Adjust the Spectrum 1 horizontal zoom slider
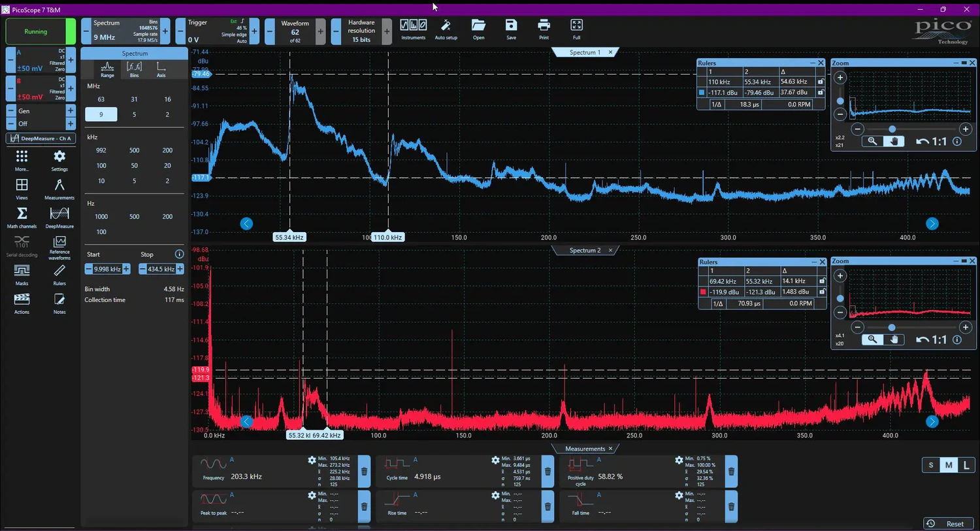Viewport: 980px width, 531px height. pyautogui.click(x=892, y=129)
